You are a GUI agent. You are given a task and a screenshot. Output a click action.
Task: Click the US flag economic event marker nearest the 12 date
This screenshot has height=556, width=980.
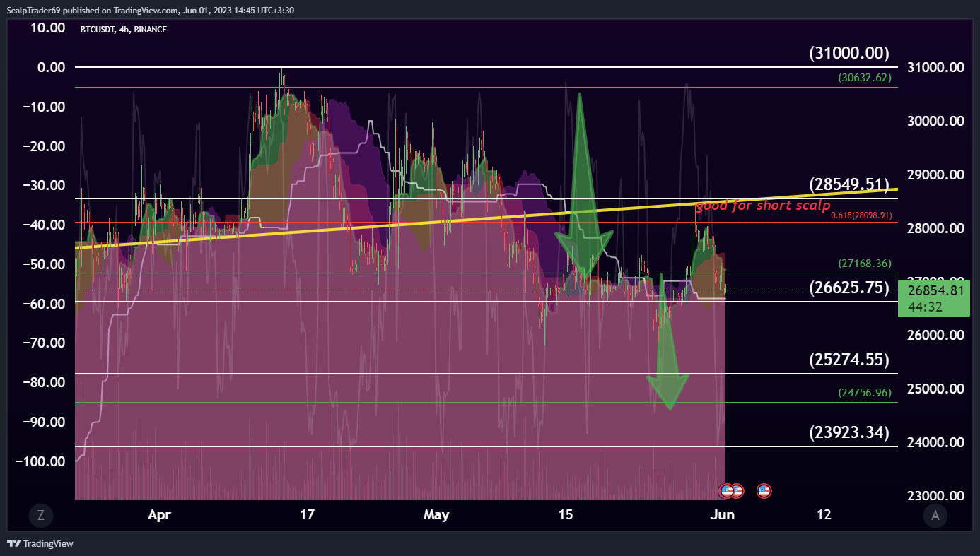764,490
